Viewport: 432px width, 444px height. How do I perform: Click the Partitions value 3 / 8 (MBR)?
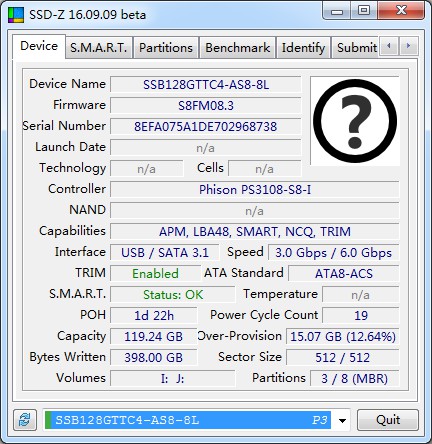pyautogui.click(x=355, y=379)
